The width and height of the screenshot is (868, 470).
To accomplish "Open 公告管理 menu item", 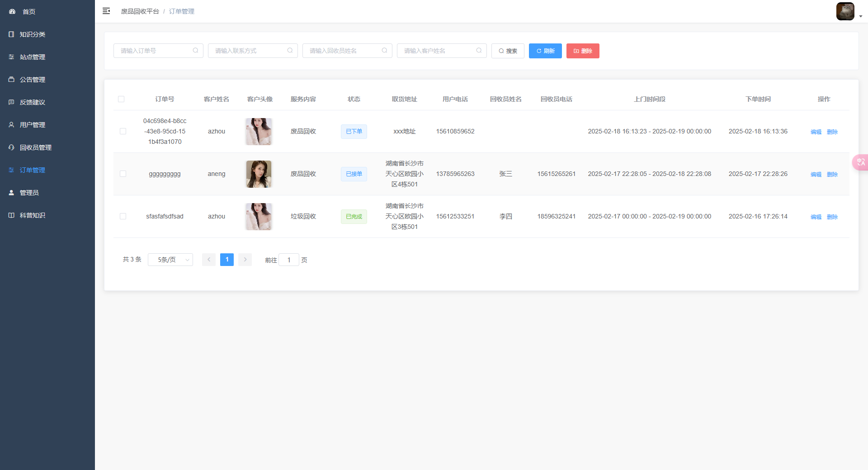I will (x=47, y=80).
